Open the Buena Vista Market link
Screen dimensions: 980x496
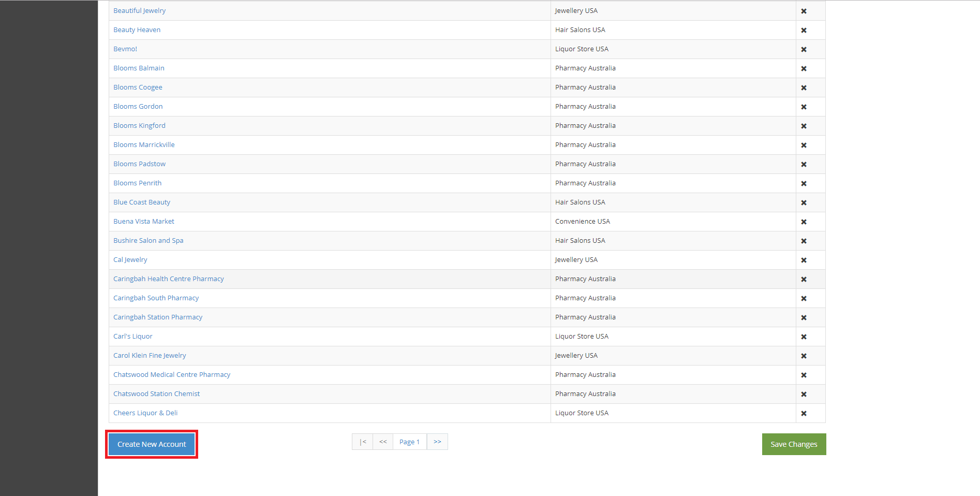144,221
